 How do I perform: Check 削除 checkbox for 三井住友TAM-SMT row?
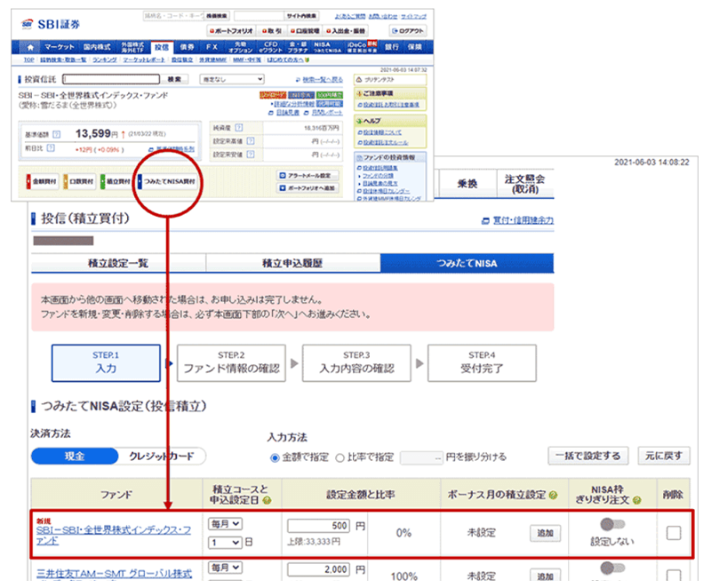tap(674, 575)
